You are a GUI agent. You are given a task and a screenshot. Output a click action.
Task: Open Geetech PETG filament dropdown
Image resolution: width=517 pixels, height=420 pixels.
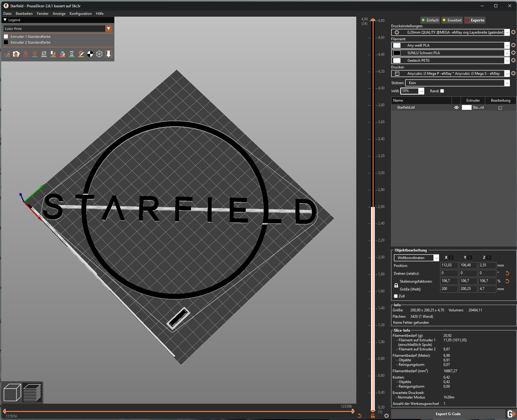(x=507, y=61)
